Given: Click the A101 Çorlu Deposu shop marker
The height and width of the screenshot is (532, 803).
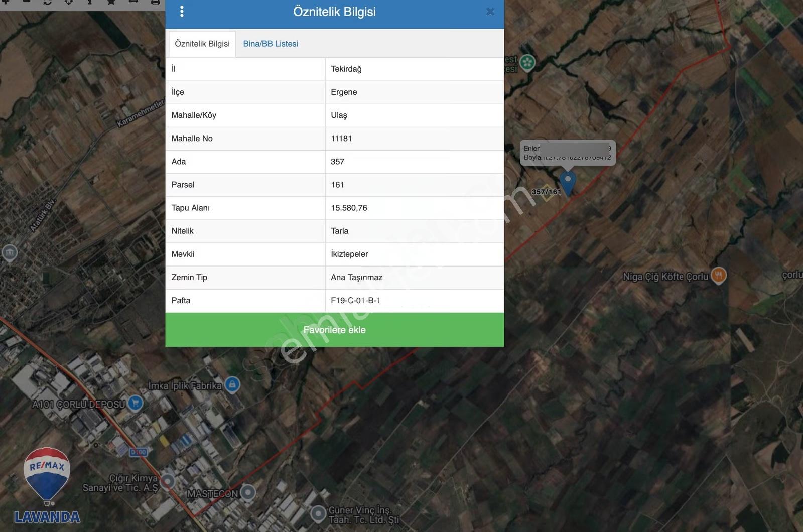Looking at the screenshot, I should (135, 403).
